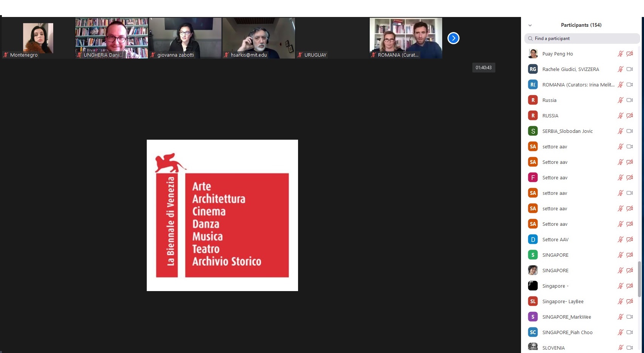Select URUGUAY blank video tile

point(332,38)
